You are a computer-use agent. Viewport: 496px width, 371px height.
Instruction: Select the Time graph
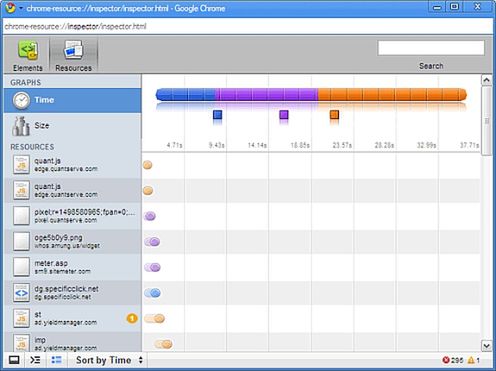73,100
